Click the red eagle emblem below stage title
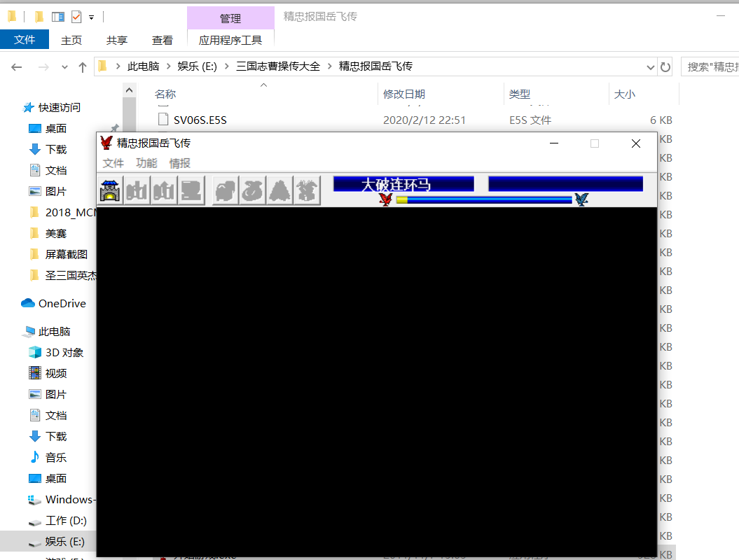This screenshot has width=739, height=560. [x=385, y=199]
